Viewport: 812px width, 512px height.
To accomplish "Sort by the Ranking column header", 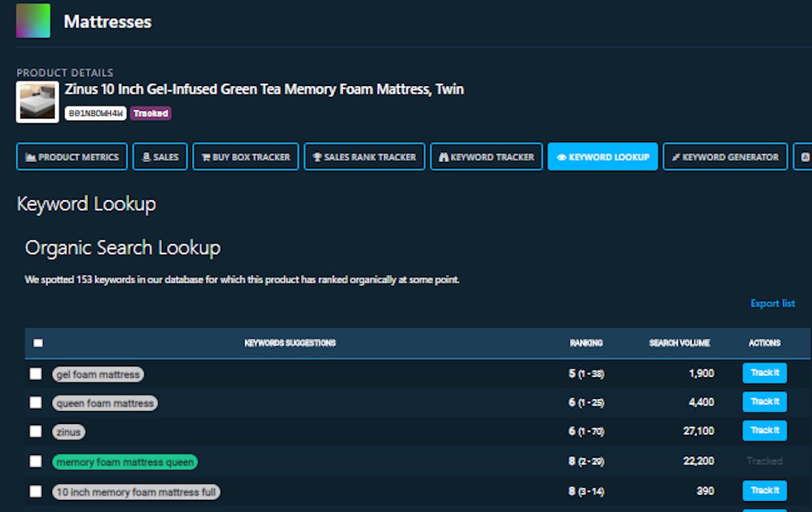I will (x=586, y=343).
